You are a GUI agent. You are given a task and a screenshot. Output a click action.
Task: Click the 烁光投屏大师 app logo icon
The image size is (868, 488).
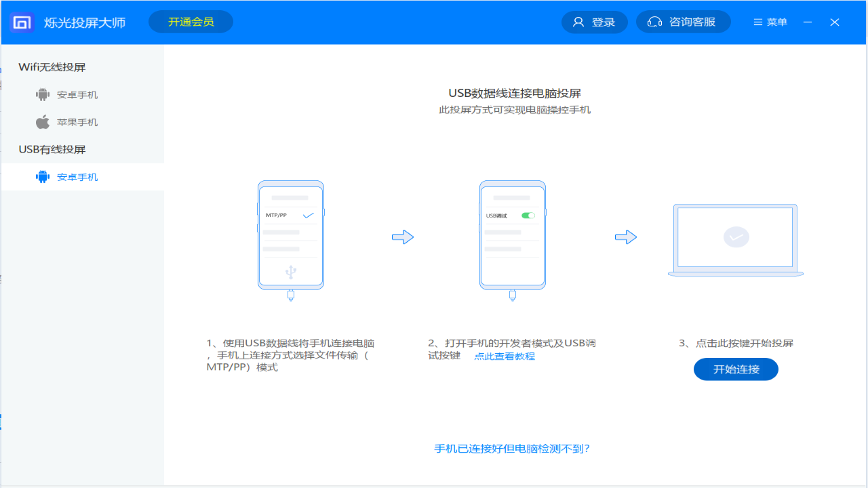click(22, 22)
